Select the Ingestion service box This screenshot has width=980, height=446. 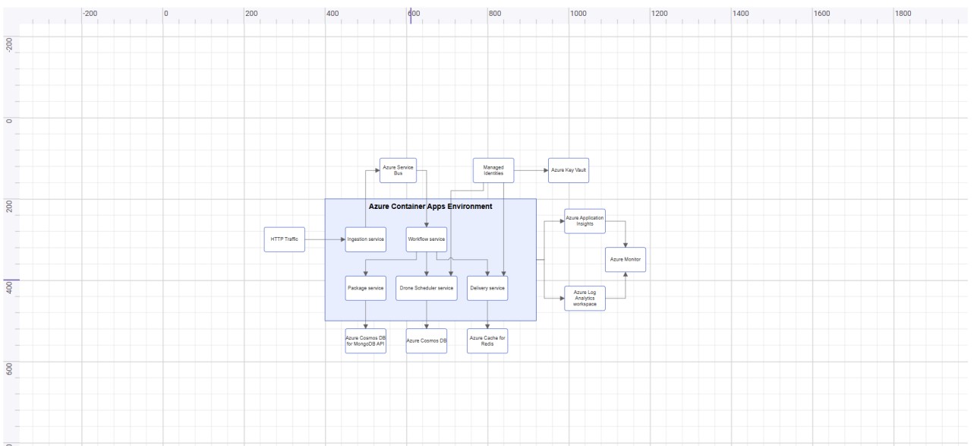point(365,239)
